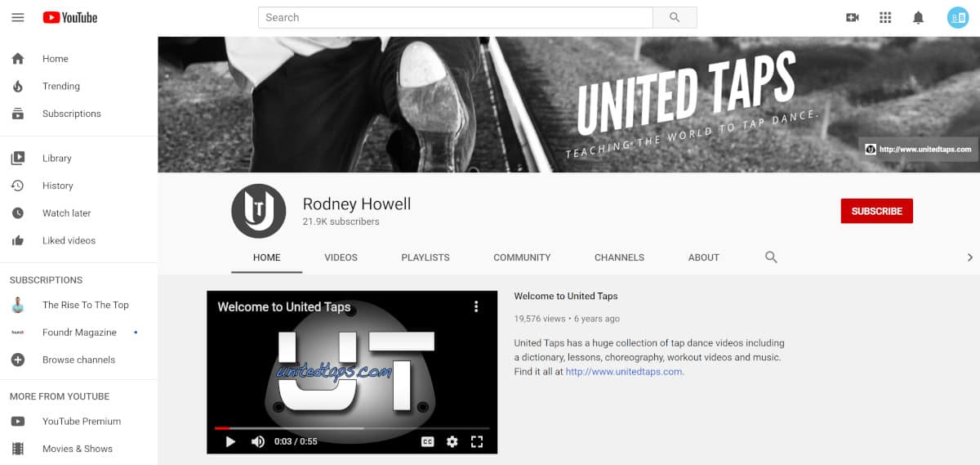Mute the video volume speaker
The width and height of the screenshot is (980, 465).
[258, 441]
